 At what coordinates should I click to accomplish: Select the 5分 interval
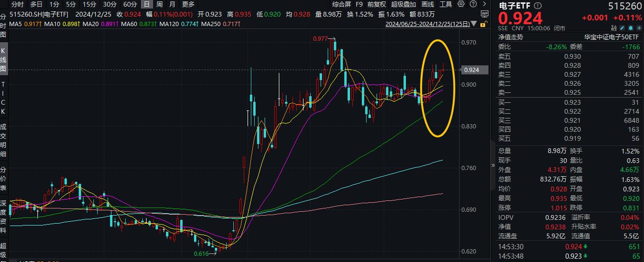(71, 4)
